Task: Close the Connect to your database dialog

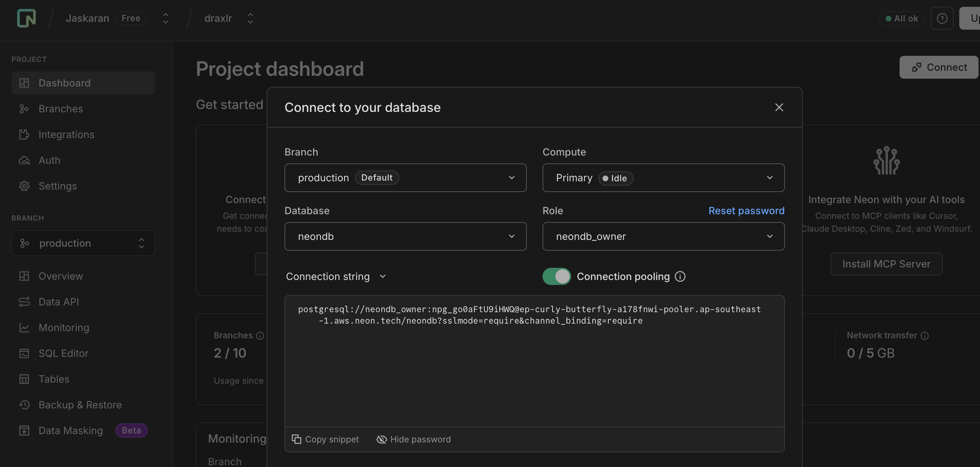Action: (x=779, y=107)
